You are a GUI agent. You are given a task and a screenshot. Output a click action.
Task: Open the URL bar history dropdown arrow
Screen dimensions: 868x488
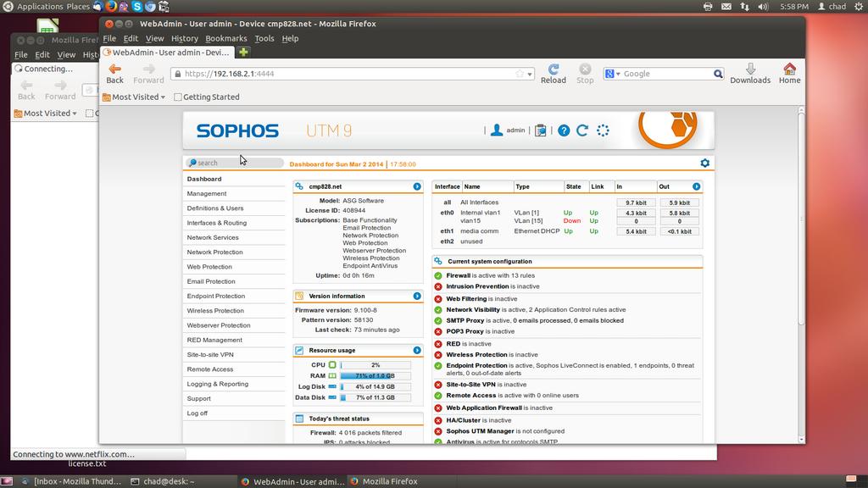pos(530,75)
